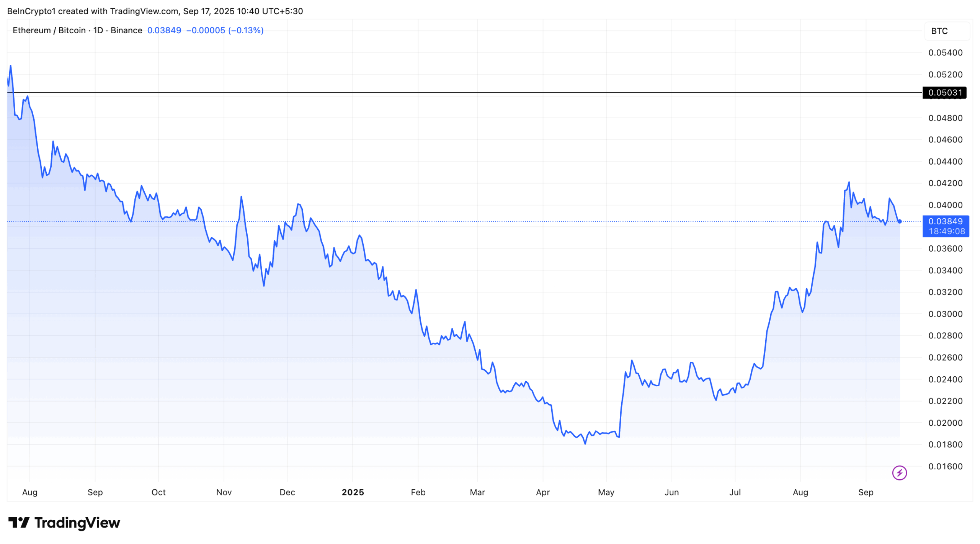The width and height of the screenshot is (980, 544).
Task: Click the 2025 year label on time axis
Action: [x=353, y=492]
